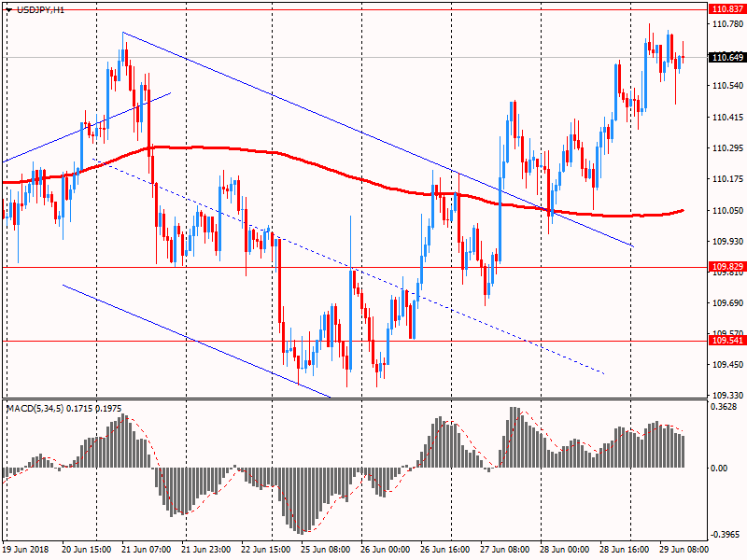Click the 26 Jun 00:00 time label

386,549
